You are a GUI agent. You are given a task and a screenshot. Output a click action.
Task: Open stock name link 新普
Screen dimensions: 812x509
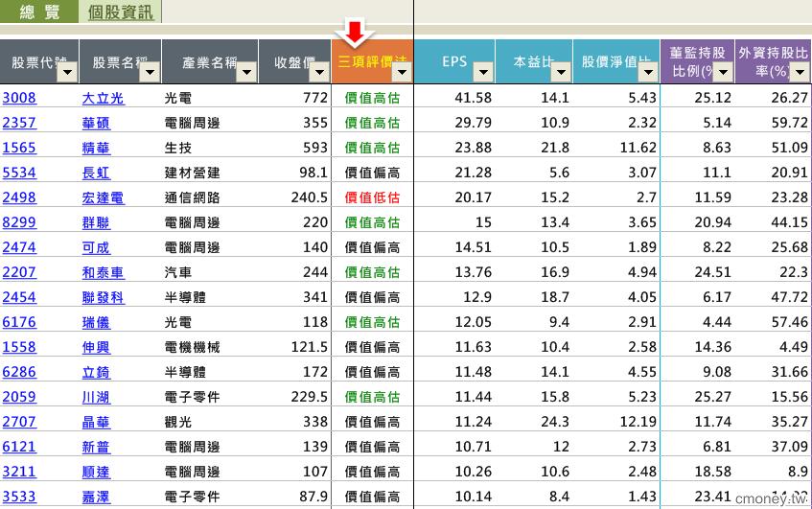(96, 447)
